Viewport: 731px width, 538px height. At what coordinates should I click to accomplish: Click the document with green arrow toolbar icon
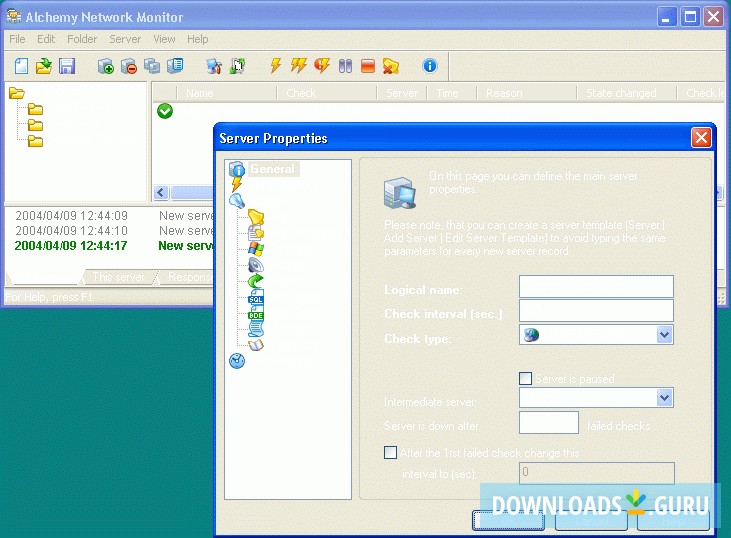click(x=237, y=66)
